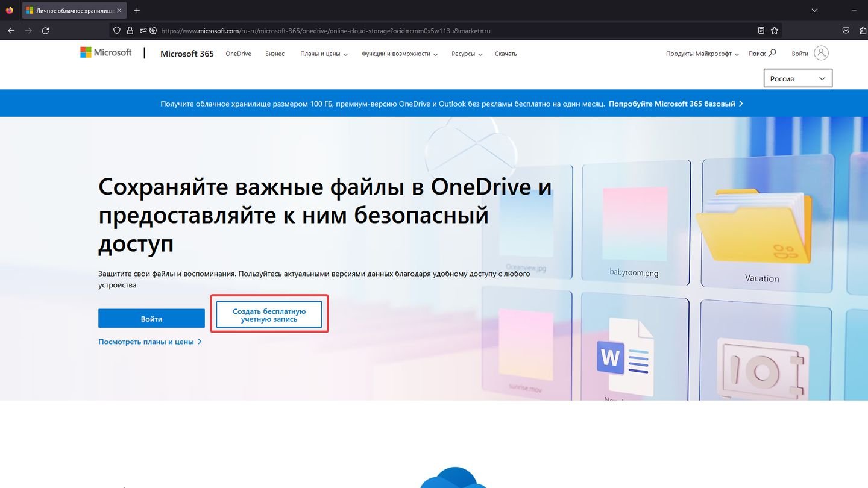Go back to the previous page

[11, 30]
